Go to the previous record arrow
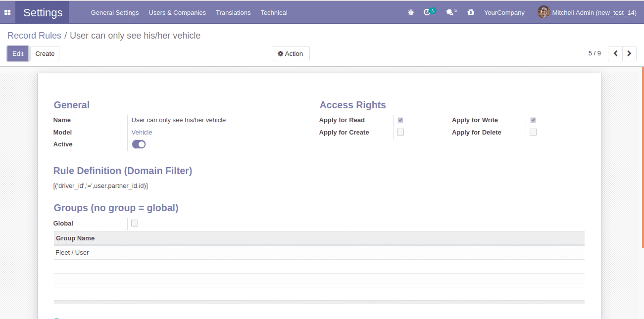The width and height of the screenshot is (644, 319). pos(615,53)
